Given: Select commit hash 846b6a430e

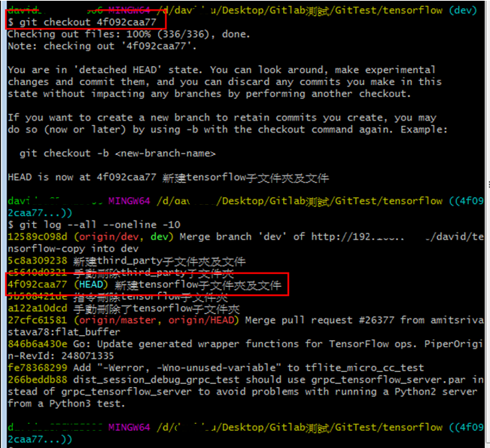Looking at the screenshot, I should coord(37,345).
